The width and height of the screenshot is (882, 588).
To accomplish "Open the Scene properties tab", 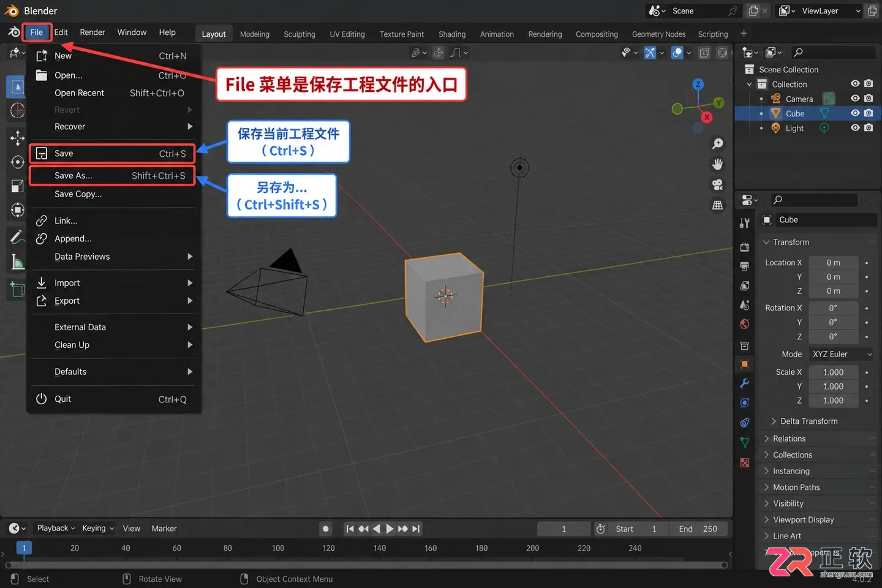I will pyautogui.click(x=745, y=305).
